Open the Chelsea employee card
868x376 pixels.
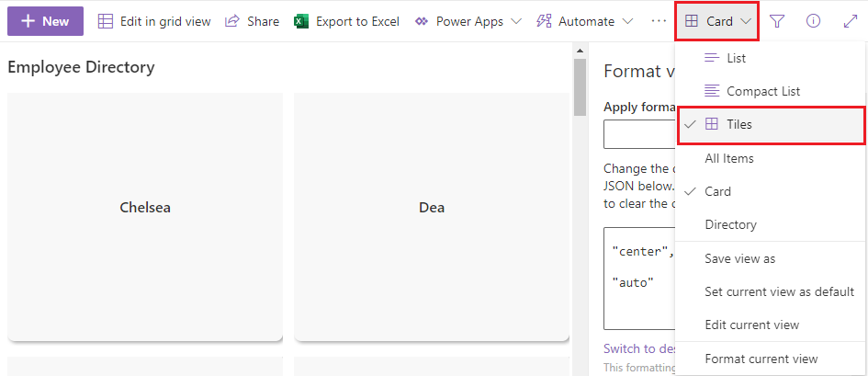click(x=145, y=217)
